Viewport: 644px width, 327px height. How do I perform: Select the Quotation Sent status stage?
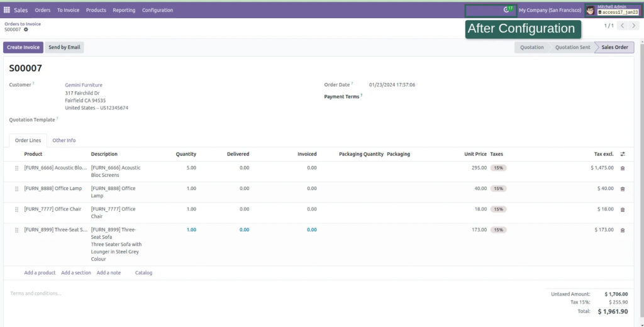572,47
